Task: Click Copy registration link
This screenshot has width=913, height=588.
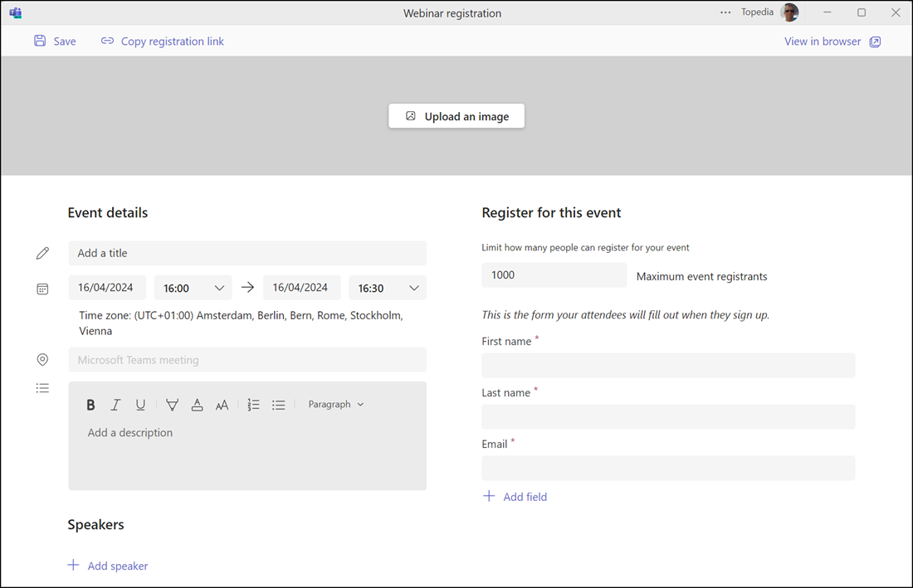Action: click(x=162, y=41)
